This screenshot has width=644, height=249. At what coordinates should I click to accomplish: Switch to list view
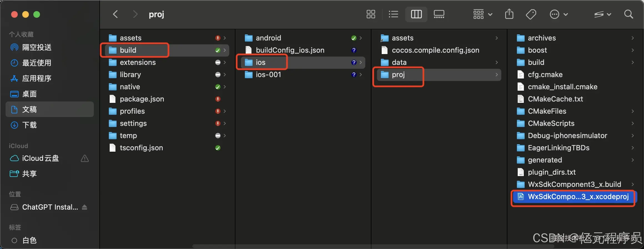[393, 14]
